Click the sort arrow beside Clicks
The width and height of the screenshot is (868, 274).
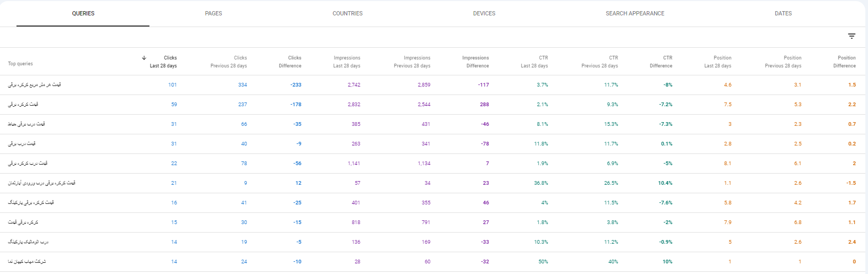(144, 58)
